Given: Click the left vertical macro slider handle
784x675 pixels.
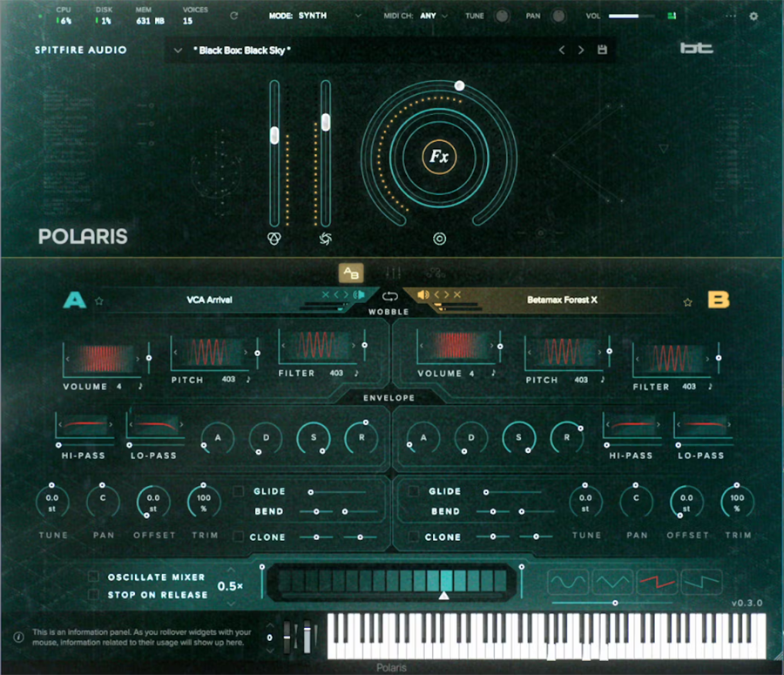Looking at the screenshot, I should click(274, 136).
